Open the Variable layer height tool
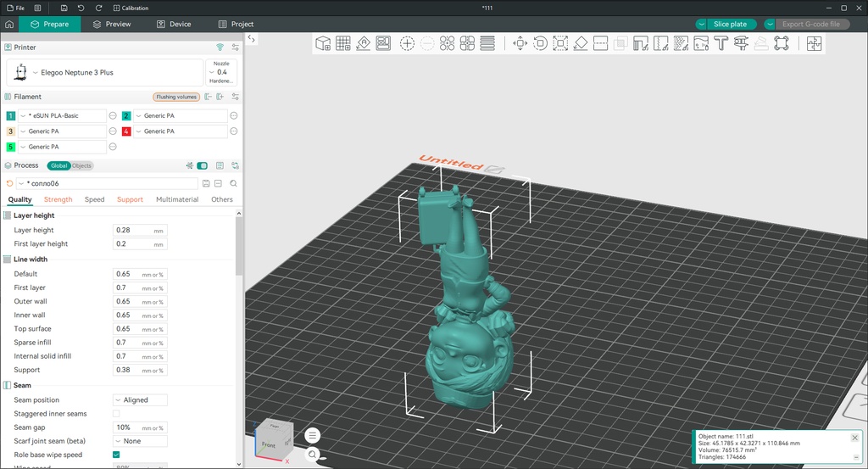 [487, 43]
